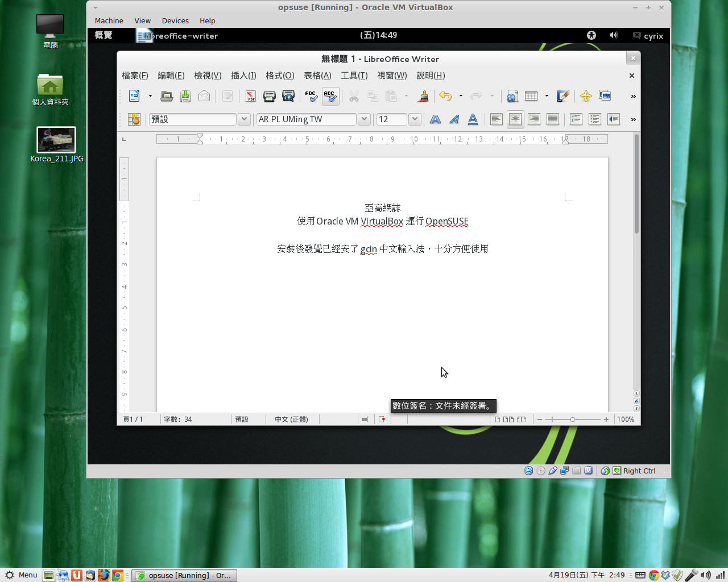The image size is (728, 582).
Task: Click the Clone Formatting paintbrush icon
Action: click(423, 96)
